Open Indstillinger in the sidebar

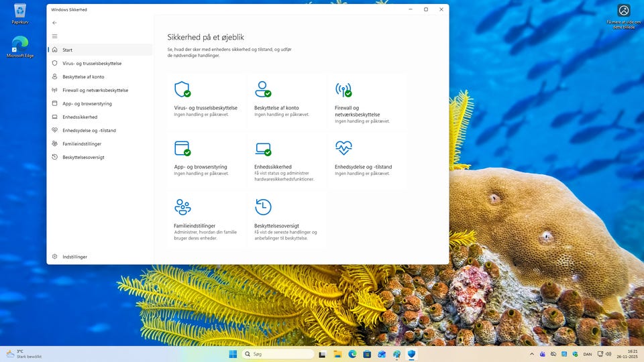(x=74, y=257)
